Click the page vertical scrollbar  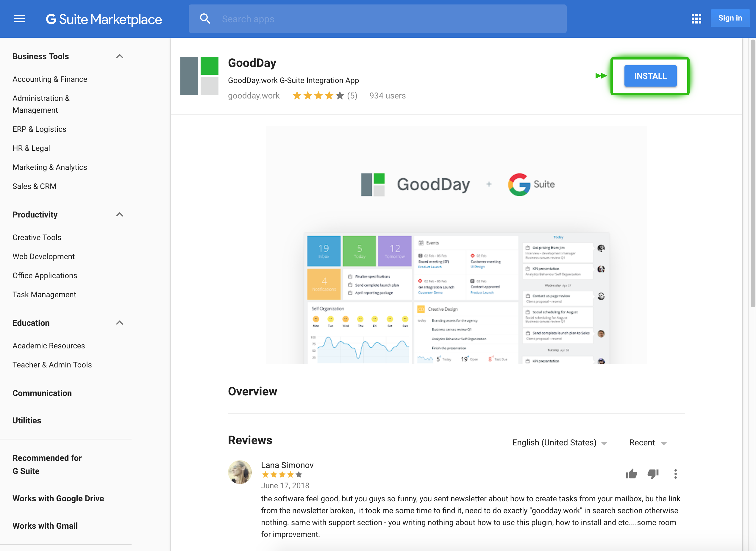[x=753, y=173]
